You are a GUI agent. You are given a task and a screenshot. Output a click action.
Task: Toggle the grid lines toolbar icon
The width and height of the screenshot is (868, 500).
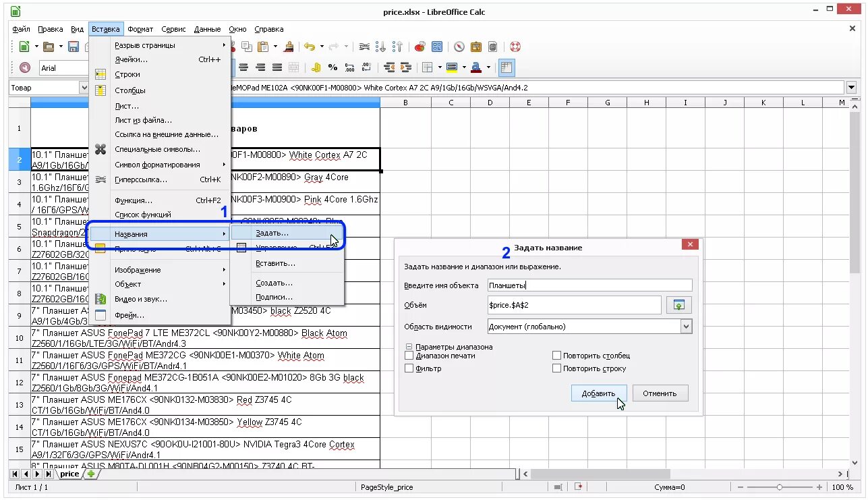pos(507,67)
